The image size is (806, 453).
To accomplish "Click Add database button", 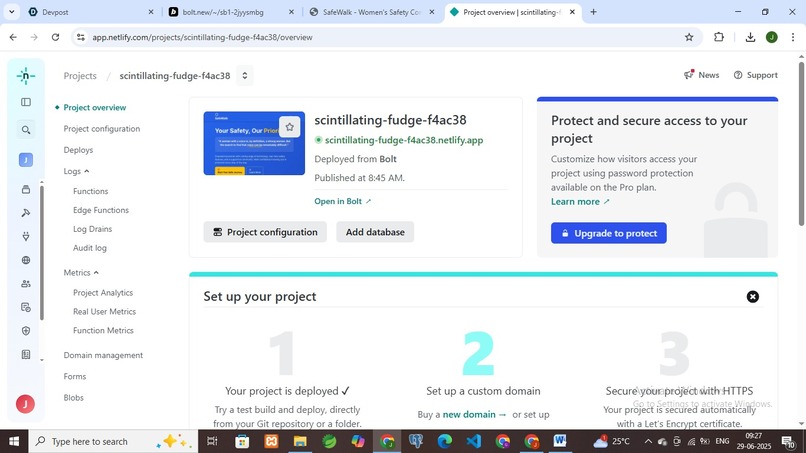I will pos(375,232).
